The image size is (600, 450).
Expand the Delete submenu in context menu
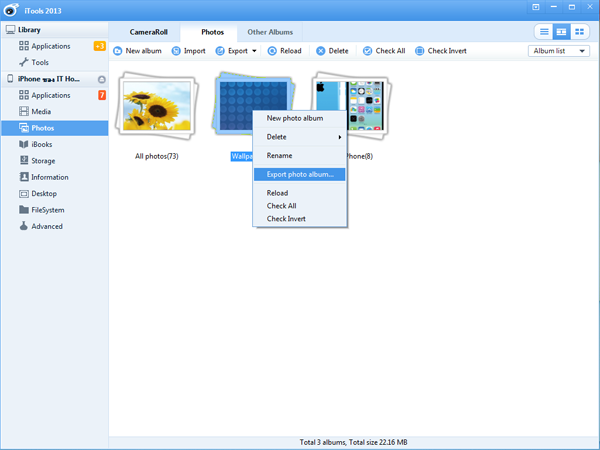tap(298, 137)
